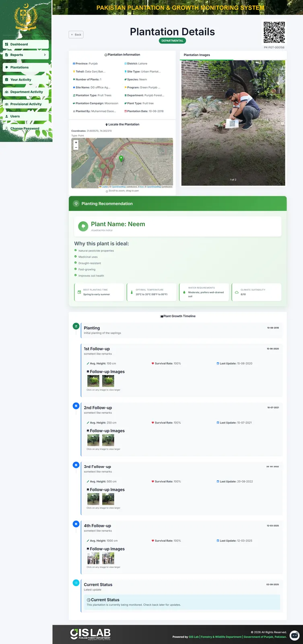This screenshot has height=644, width=303.
Task: Click the clock icon in Current Status box
Action: [89, 600]
